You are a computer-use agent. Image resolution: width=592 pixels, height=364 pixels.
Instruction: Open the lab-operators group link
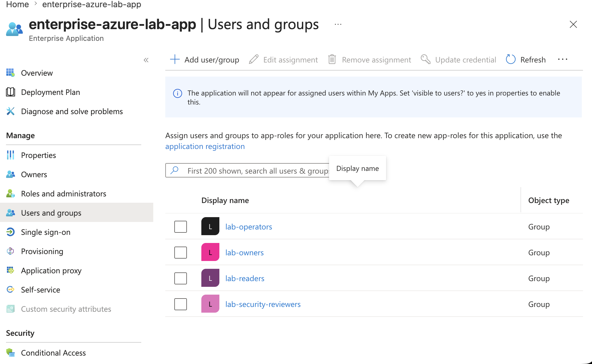pos(249,227)
